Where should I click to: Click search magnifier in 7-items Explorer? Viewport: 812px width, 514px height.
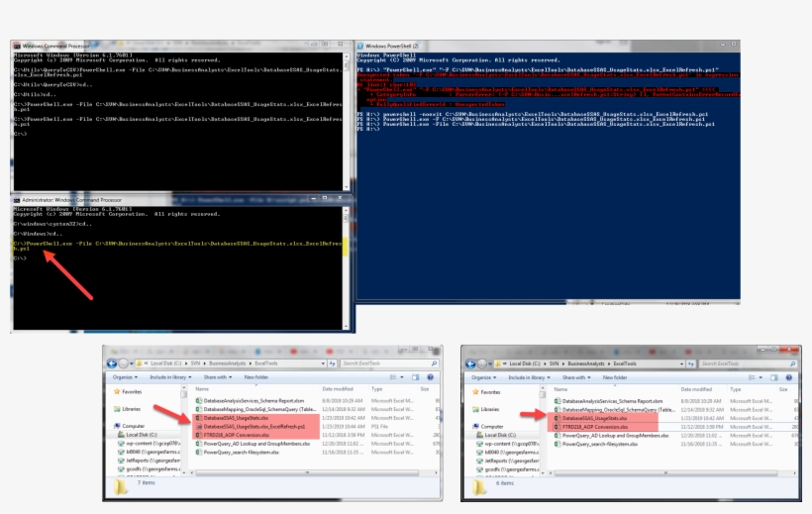click(434, 363)
